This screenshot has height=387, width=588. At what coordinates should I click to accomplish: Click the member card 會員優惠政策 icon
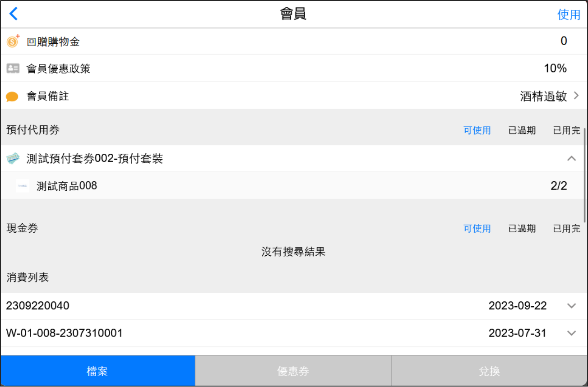(x=13, y=69)
